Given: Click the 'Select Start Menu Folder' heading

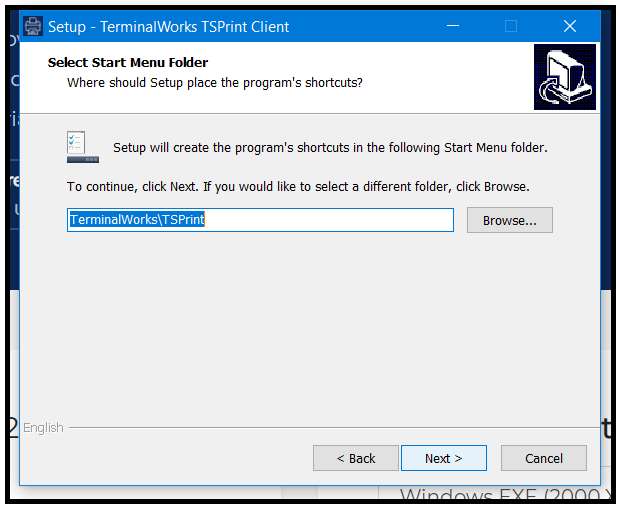Looking at the screenshot, I should click(x=128, y=62).
